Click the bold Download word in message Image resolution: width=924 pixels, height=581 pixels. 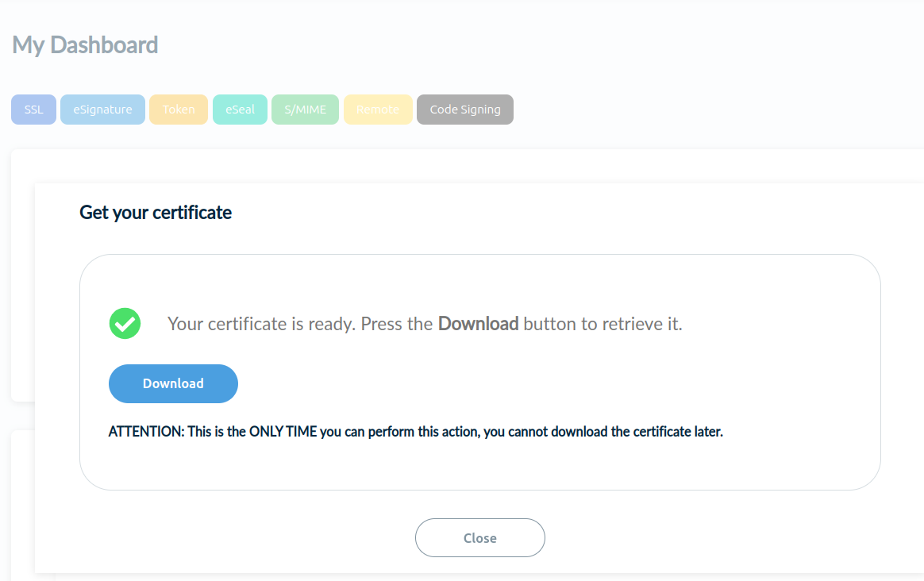478,324
